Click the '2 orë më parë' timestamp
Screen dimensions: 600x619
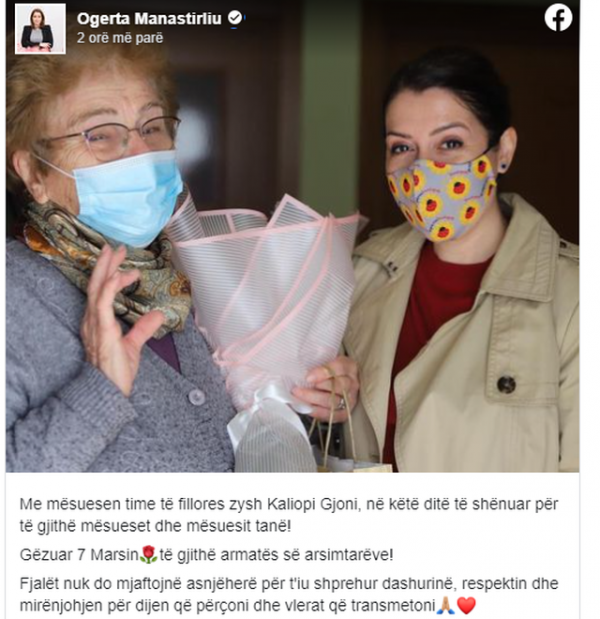coord(120,38)
